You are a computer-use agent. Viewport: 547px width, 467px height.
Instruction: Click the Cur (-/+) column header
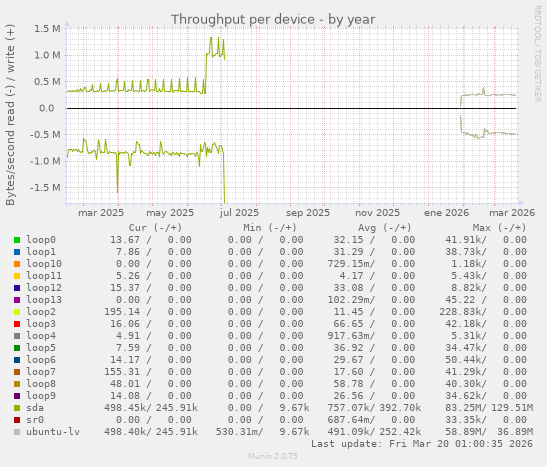155,228
